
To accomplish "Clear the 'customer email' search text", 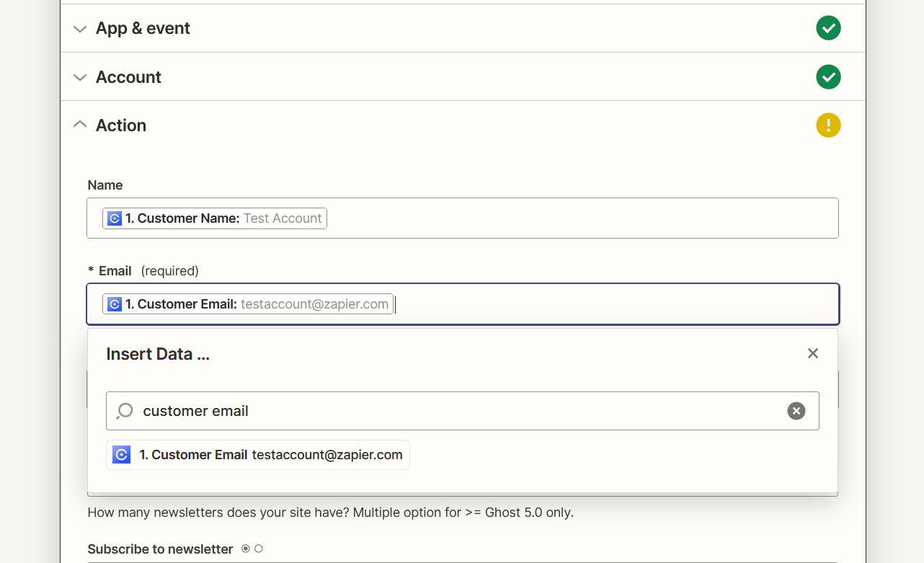I will [x=796, y=411].
